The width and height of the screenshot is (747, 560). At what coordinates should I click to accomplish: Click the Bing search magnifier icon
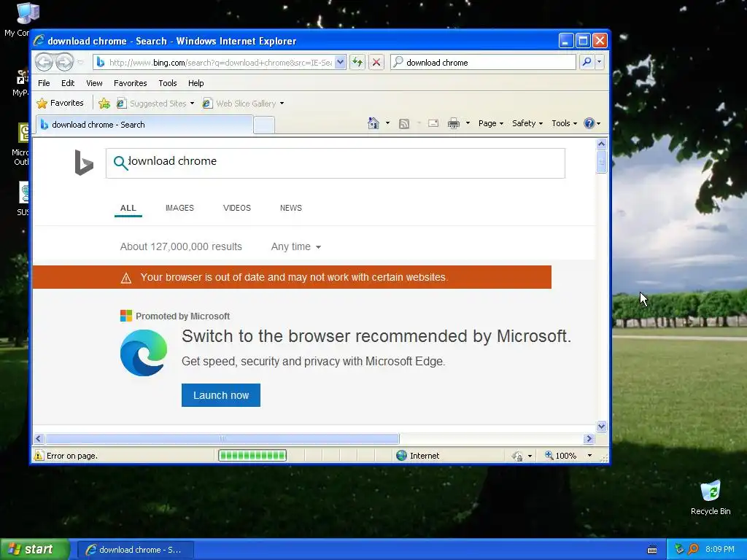[x=120, y=163]
